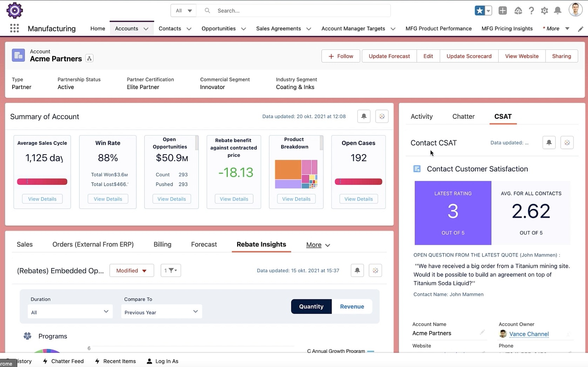Open the Vance Channel owner link

529,334
